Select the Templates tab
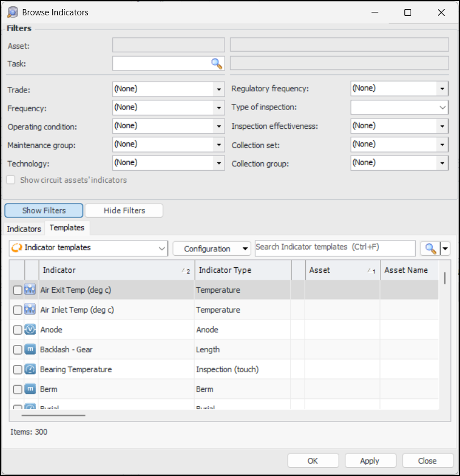The width and height of the screenshot is (460, 476). (67, 228)
